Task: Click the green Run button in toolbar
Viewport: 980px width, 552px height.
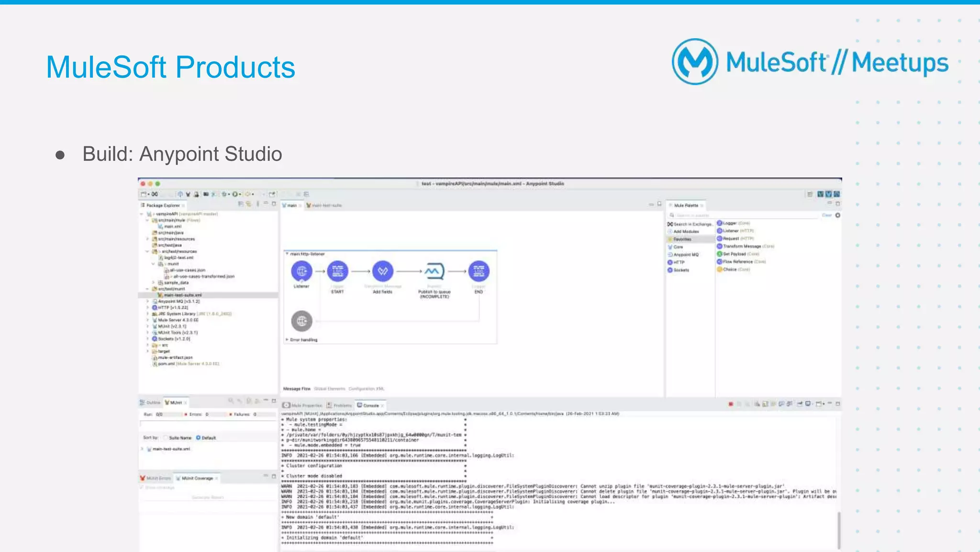Action: pos(235,194)
